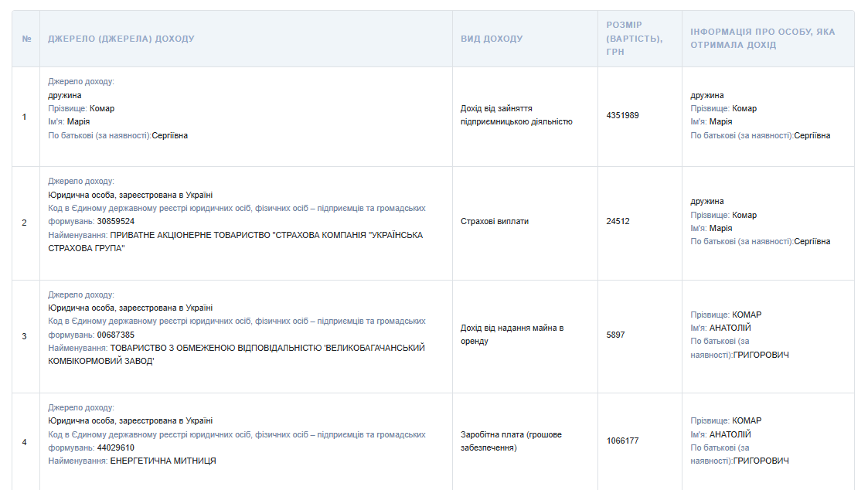The width and height of the screenshot is (868, 490).
Task: Click 'Юридична особа, зареєстрована в Україні' in row 3
Action: (x=130, y=308)
